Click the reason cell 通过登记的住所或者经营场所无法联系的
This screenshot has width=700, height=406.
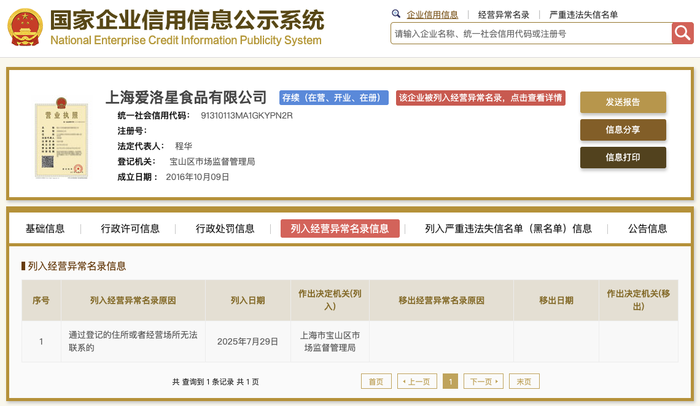tap(133, 341)
